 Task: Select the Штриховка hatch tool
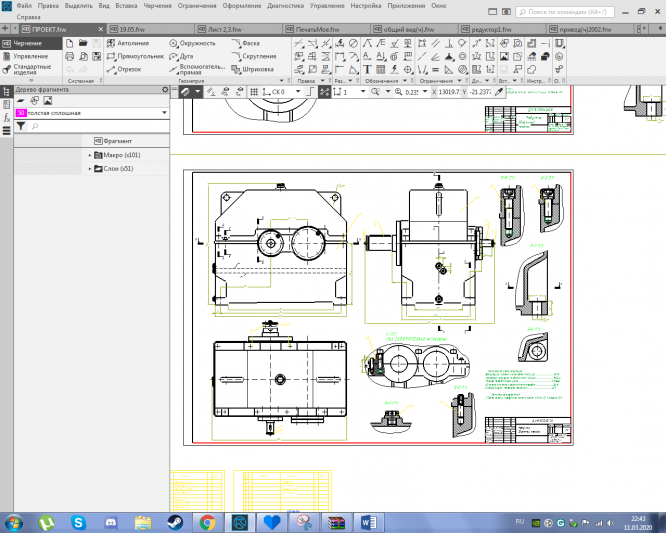pyautogui.click(x=253, y=69)
